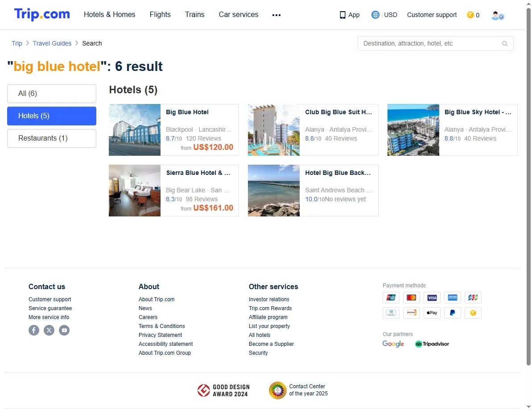Open About Trip.com footer link
The image size is (532, 411).
tap(157, 299)
